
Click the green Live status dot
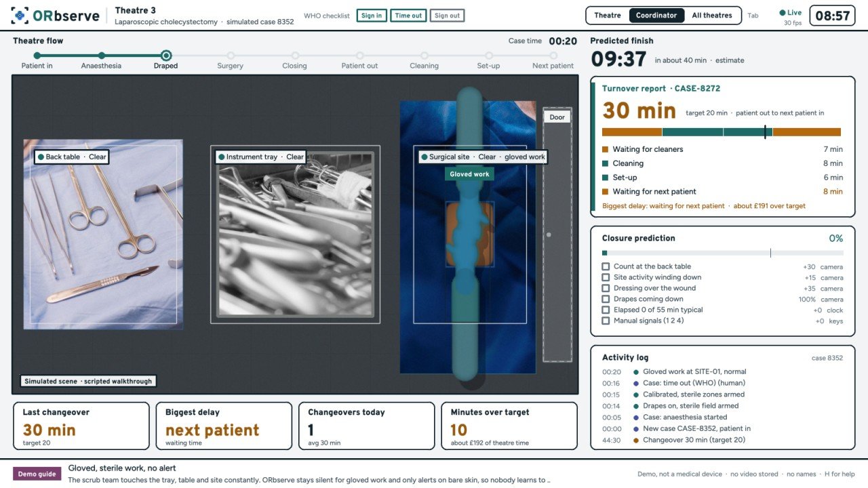[783, 13]
